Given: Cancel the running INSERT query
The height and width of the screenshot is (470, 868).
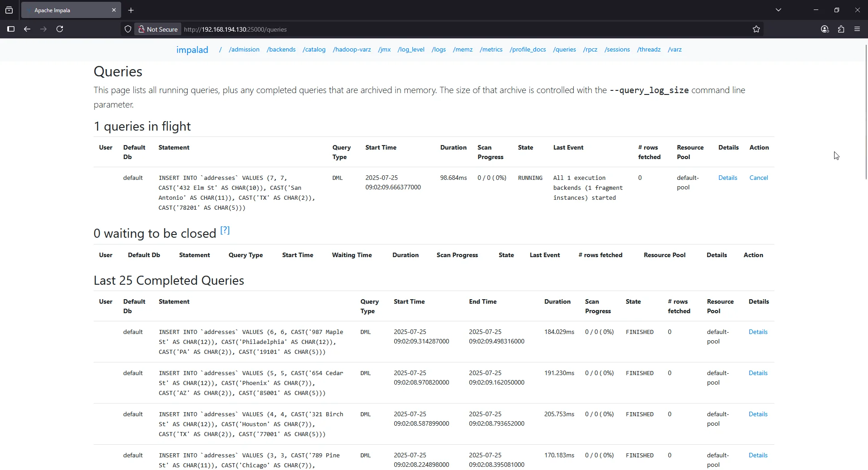Looking at the screenshot, I should tap(759, 178).
